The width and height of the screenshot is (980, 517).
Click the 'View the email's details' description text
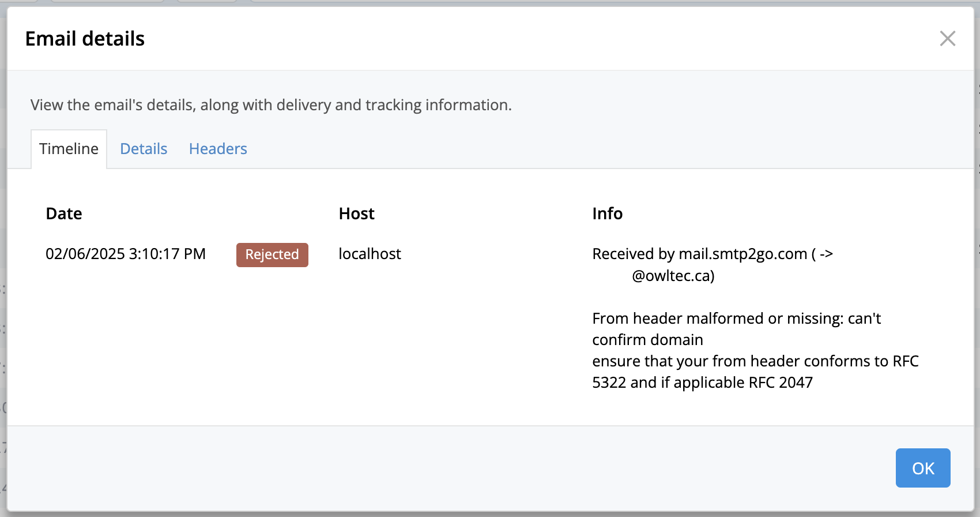271,105
